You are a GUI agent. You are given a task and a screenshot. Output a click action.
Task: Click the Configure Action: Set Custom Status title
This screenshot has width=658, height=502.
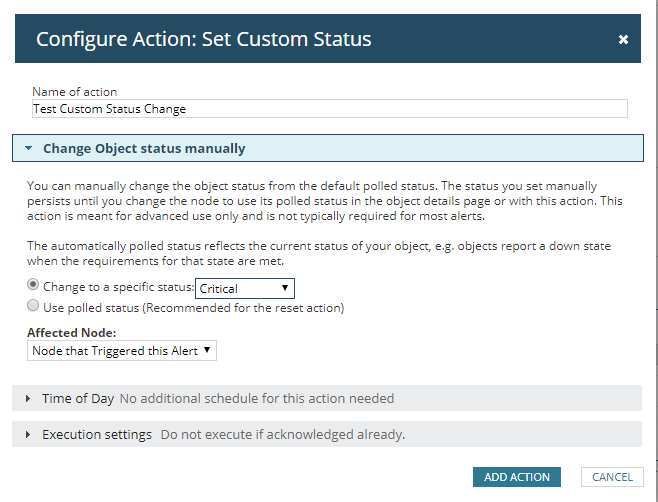tap(204, 40)
